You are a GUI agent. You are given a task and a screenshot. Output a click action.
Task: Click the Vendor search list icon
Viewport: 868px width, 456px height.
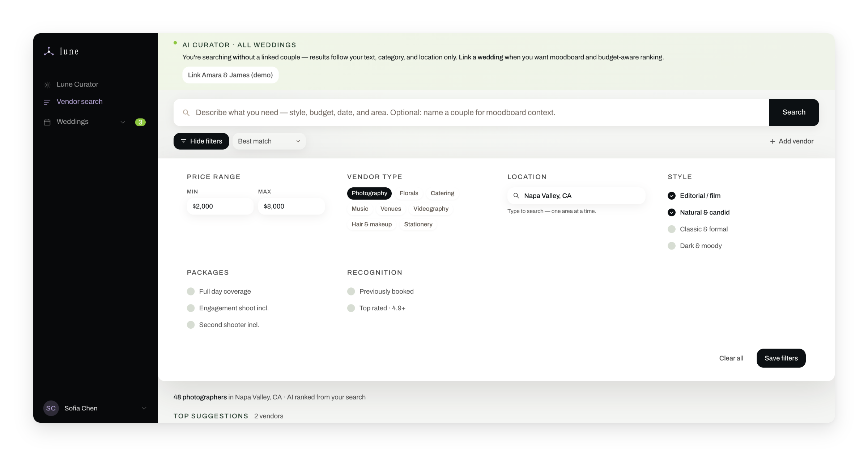click(47, 102)
